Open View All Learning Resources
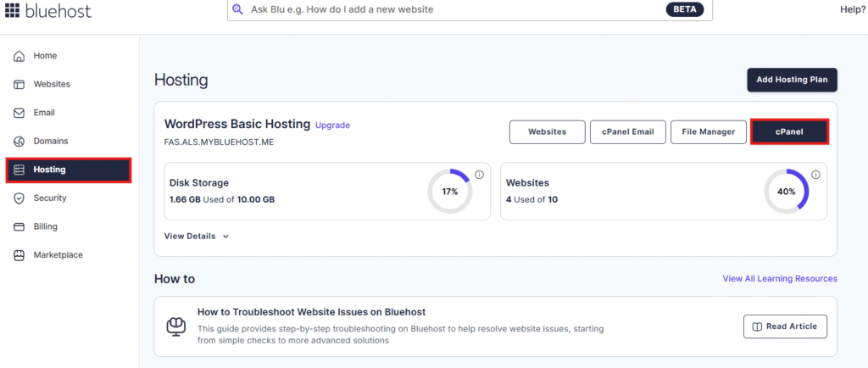This screenshot has height=368, width=868. coord(779,278)
